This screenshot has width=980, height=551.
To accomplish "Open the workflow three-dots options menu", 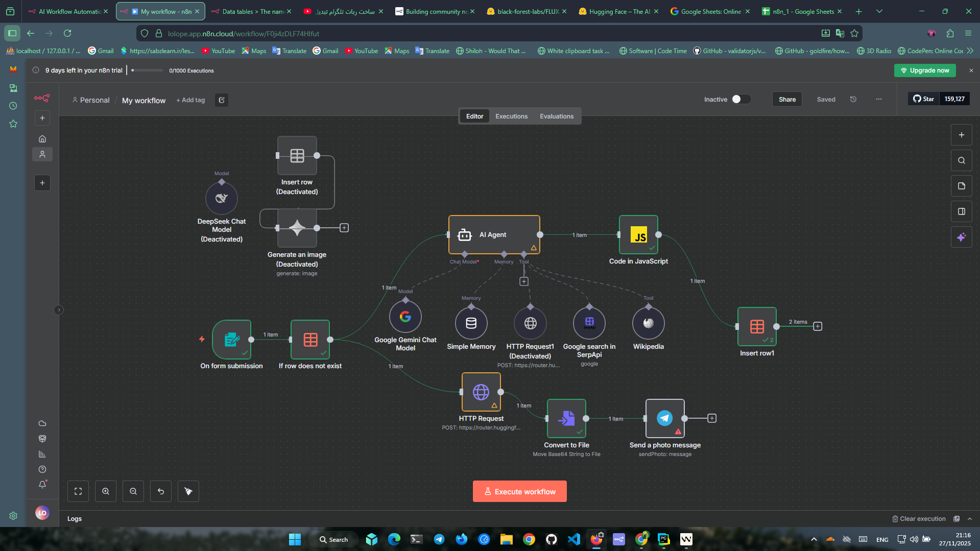I will 878,100.
